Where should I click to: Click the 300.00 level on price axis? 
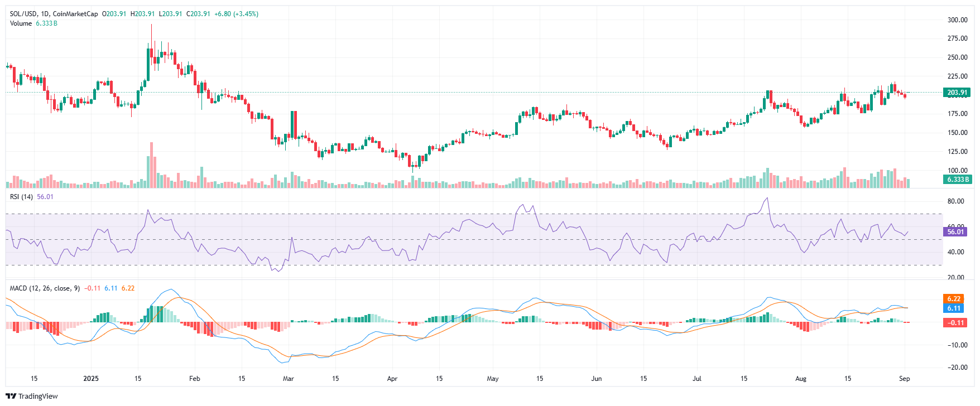tap(957, 20)
